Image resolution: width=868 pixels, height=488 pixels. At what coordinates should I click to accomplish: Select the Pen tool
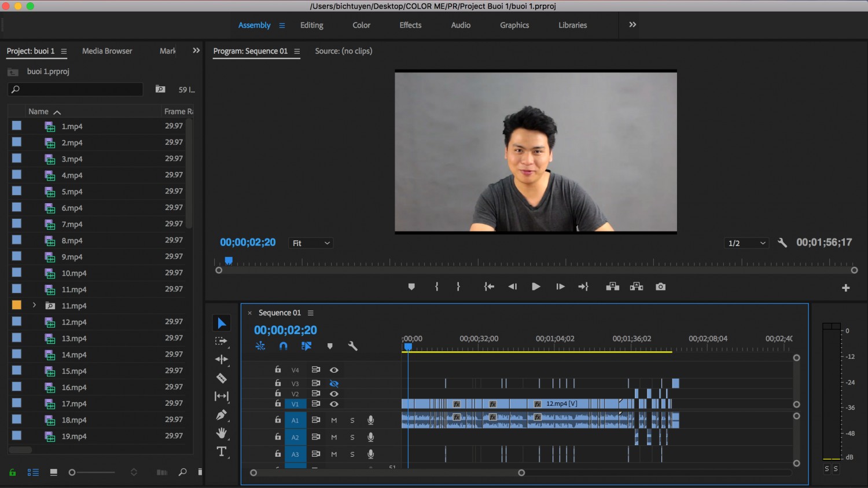click(x=221, y=415)
